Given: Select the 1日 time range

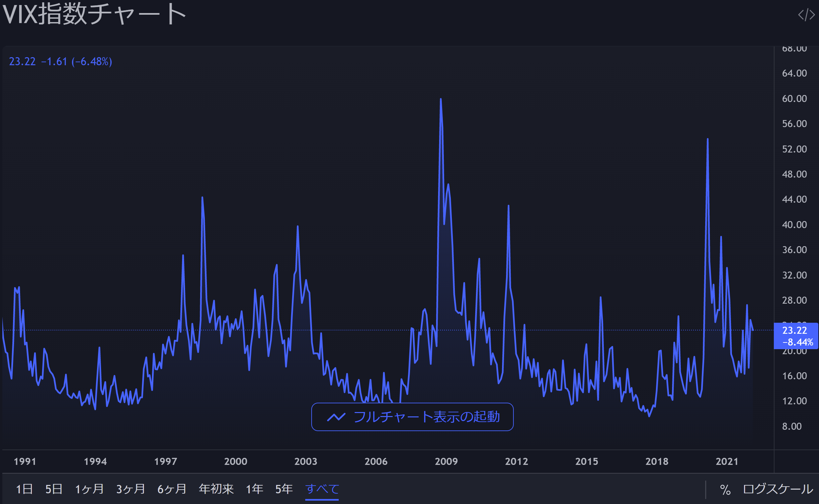Looking at the screenshot, I should (x=24, y=489).
